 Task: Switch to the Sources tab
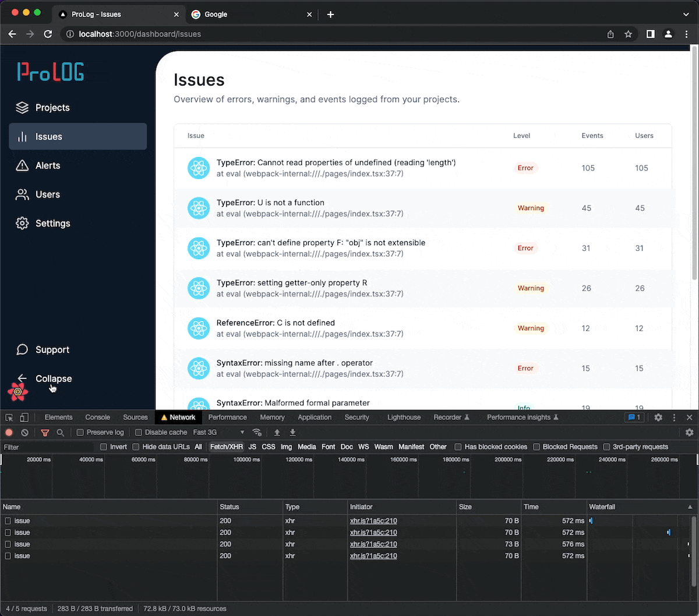(135, 417)
